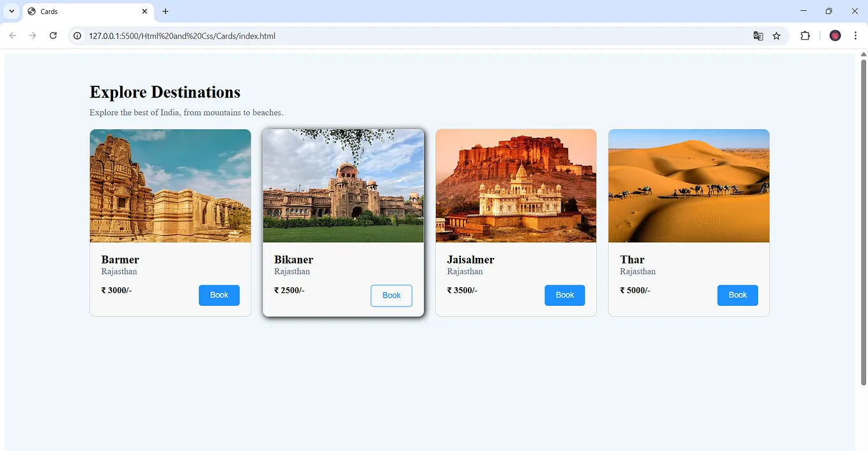Viewport: 868px width, 451px height.
Task: Switch to the Cards browser tab
Action: [83, 11]
